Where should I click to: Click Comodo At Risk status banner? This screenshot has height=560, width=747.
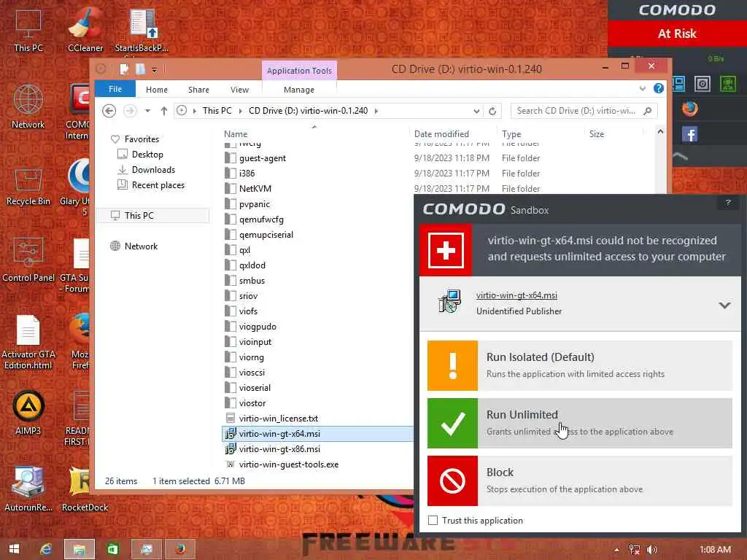click(x=677, y=34)
